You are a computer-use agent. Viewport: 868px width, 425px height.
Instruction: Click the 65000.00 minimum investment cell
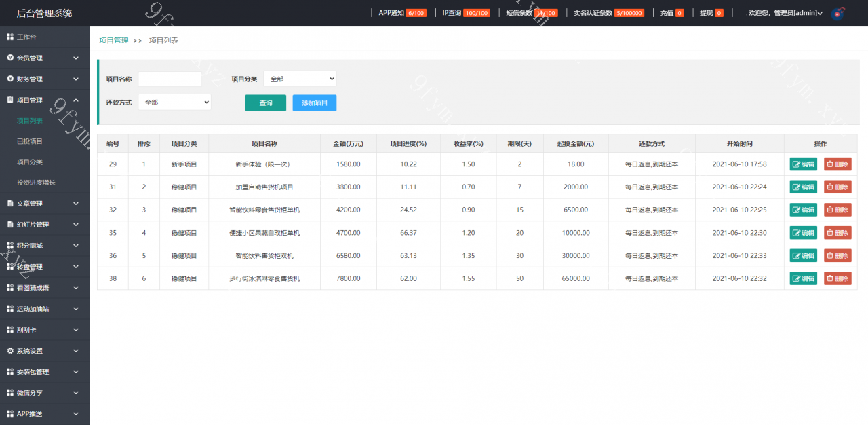(x=576, y=278)
